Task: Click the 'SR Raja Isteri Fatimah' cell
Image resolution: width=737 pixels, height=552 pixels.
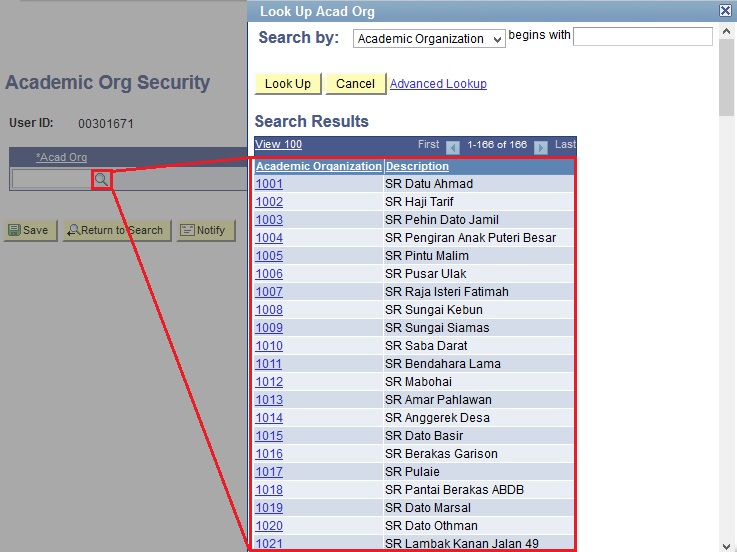Action: coord(478,292)
